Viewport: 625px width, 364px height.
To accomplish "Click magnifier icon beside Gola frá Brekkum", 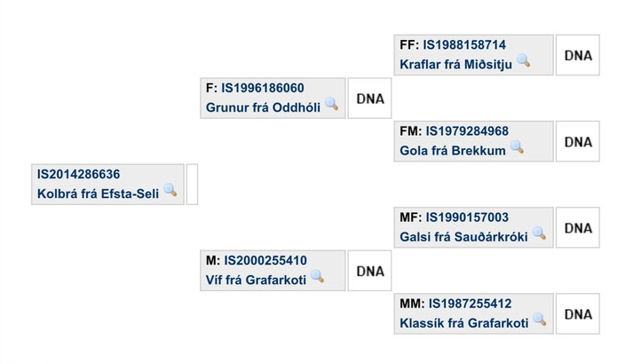I will (517, 147).
